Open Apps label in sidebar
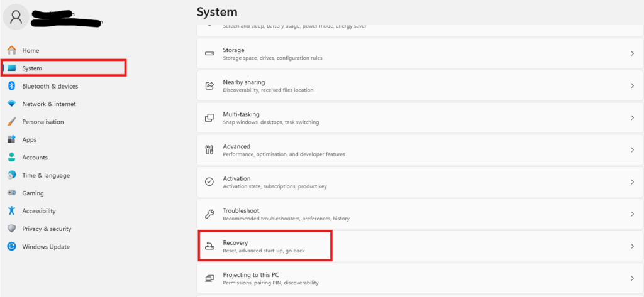Screen dimensions: 644x297 tap(29, 140)
